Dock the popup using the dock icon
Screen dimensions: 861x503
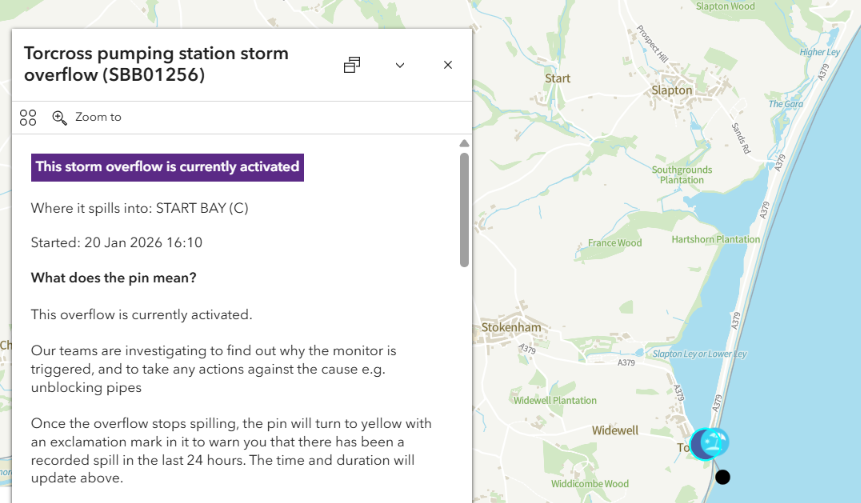352,65
